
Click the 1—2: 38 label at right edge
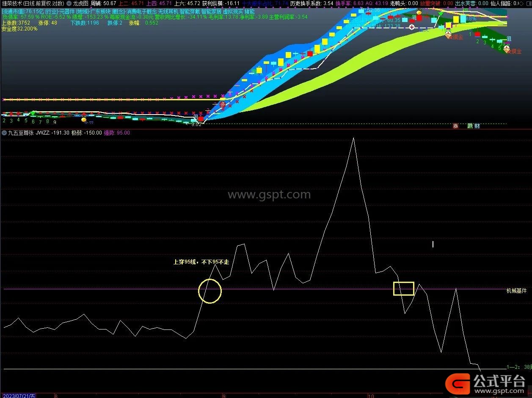pyautogui.click(x=519, y=367)
